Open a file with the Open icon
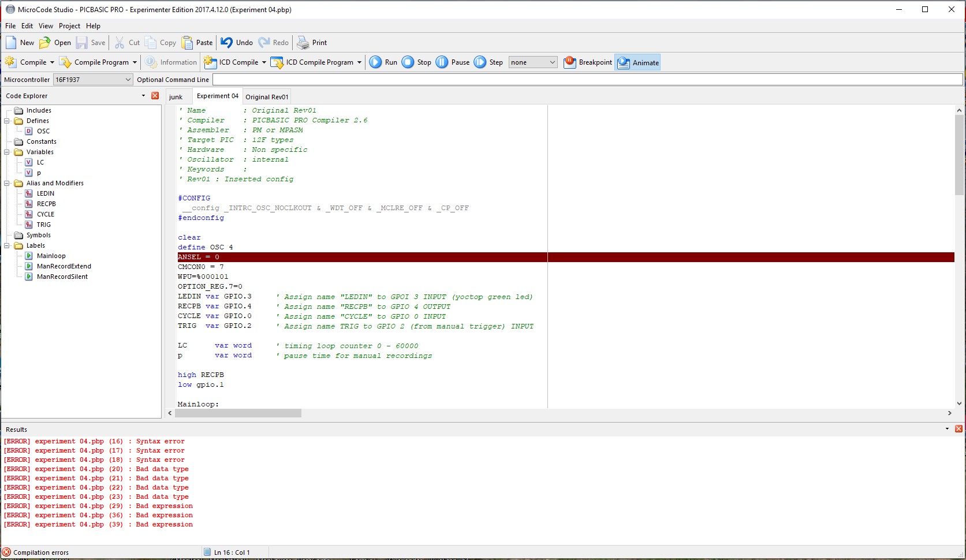966x560 pixels. [45, 43]
